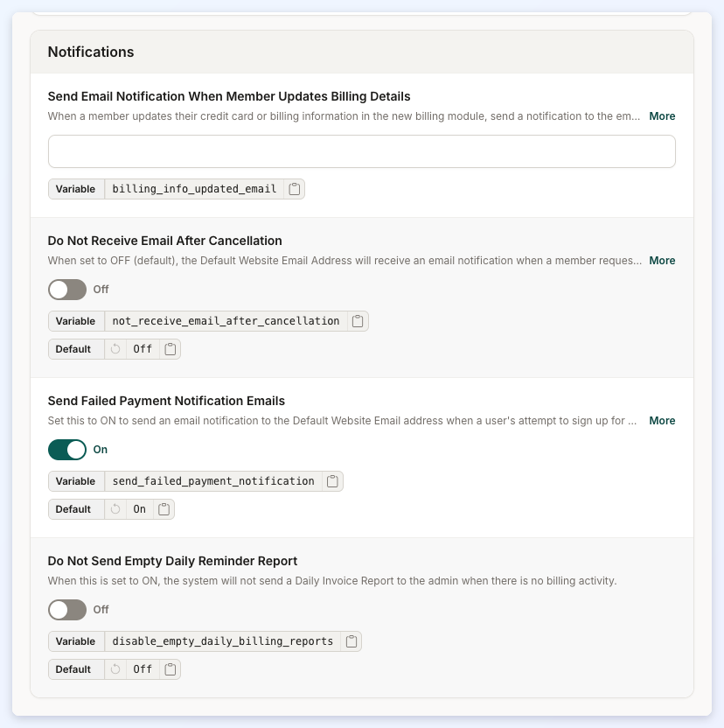Click Do Not Send Empty Daily Reminder Report title
Viewport: 724px width, 728px height.
pos(172,561)
